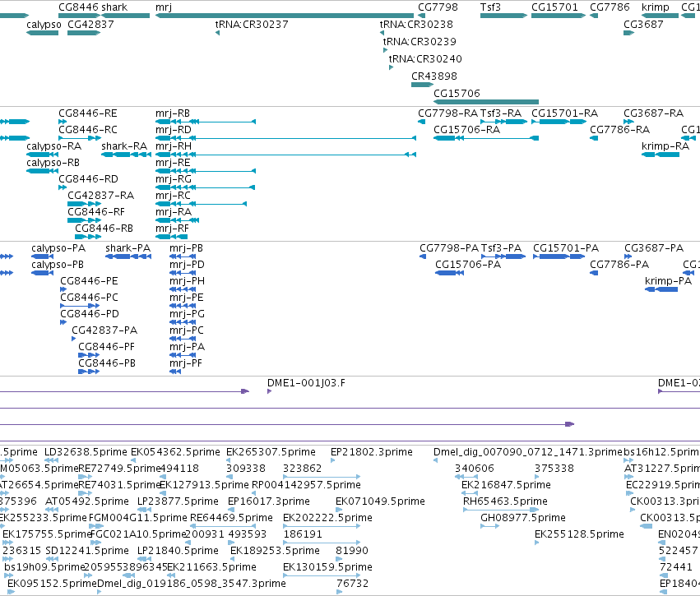The width and height of the screenshot is (700, 596).
Task: Click EST EK130159.5prime label
Action: (x=327, y=567)
